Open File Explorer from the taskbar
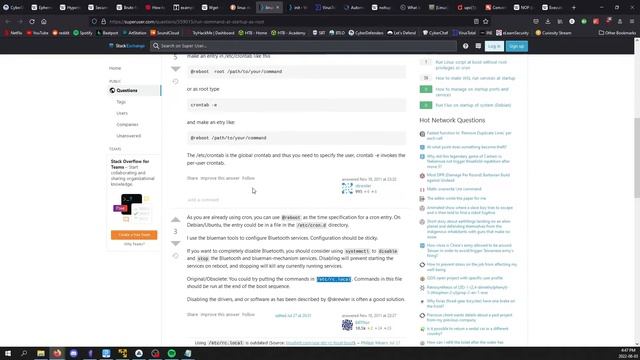 [x=41, y=353]
